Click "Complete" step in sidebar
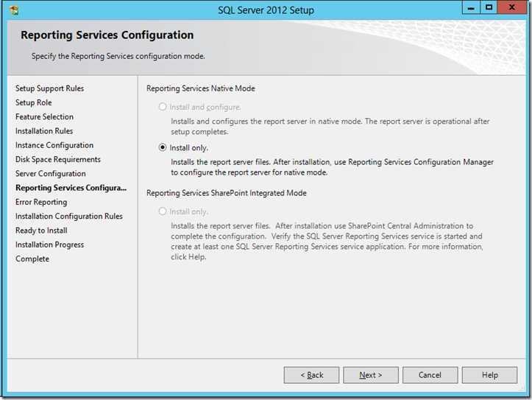This screenshot has width=532, height=400. click(32, 259)
